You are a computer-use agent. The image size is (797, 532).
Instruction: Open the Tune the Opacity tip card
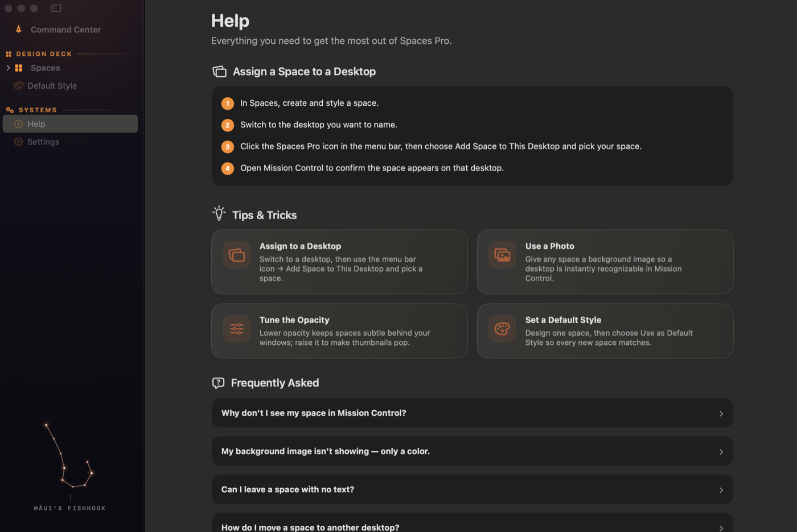click(x=339, y=331)
